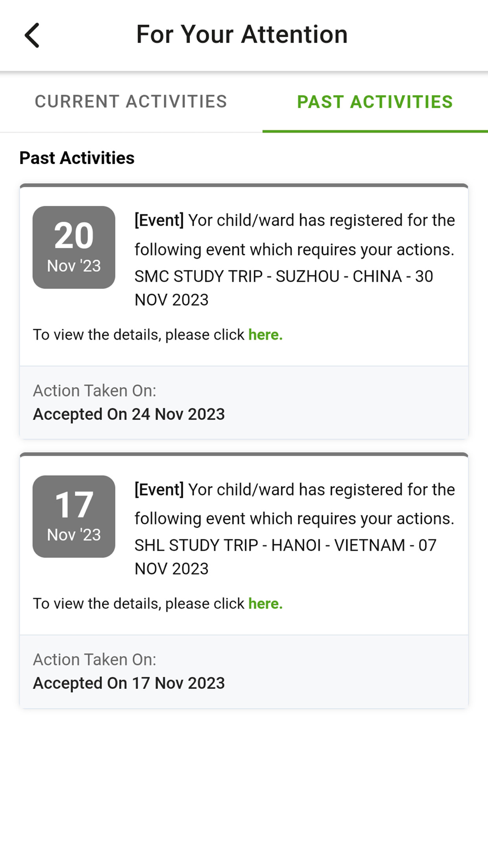Click 'Action Taken On:' label in the first card
Image resolution: width=488 pixels, height=868 pixels.
(94, 391)
